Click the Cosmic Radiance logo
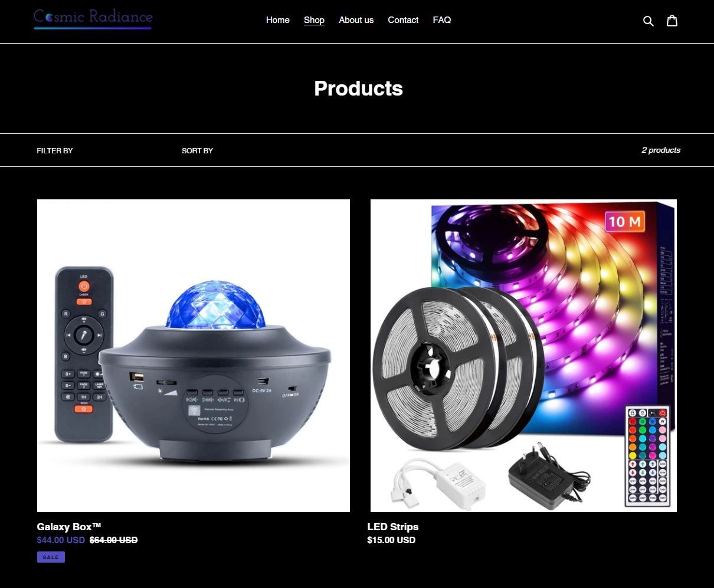Image resolution: width=714 pixels, height=588 pixels. [x=93, y=18]
